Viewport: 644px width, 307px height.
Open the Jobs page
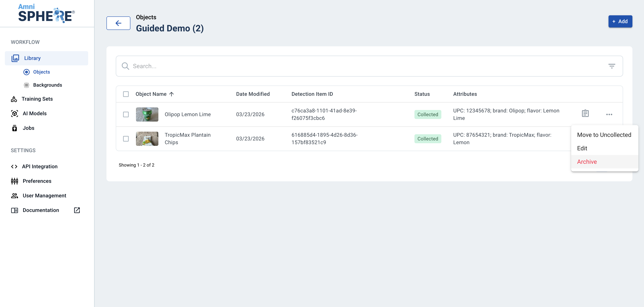(x=28, y=128)
